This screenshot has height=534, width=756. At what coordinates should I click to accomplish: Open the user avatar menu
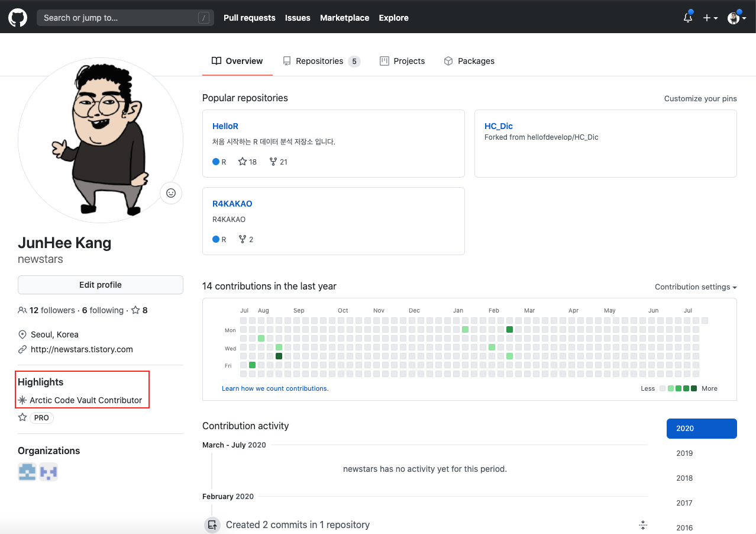click(737, 18)
